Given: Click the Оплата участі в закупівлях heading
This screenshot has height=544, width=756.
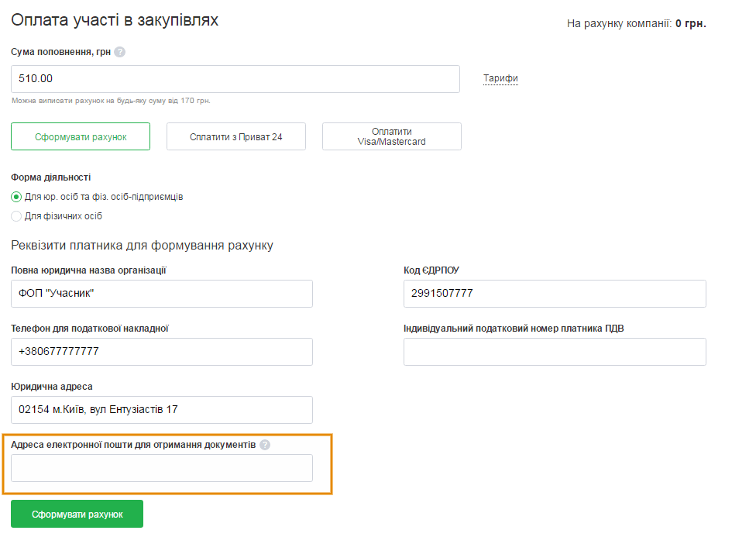Looking at the screenshot, I should click(115, 20).
